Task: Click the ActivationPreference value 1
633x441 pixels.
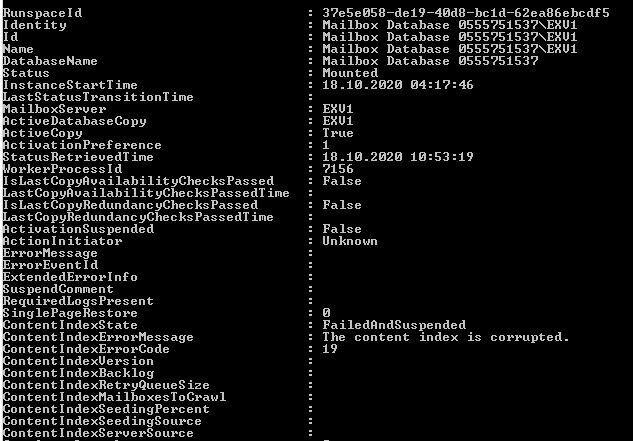Action: 326,145
